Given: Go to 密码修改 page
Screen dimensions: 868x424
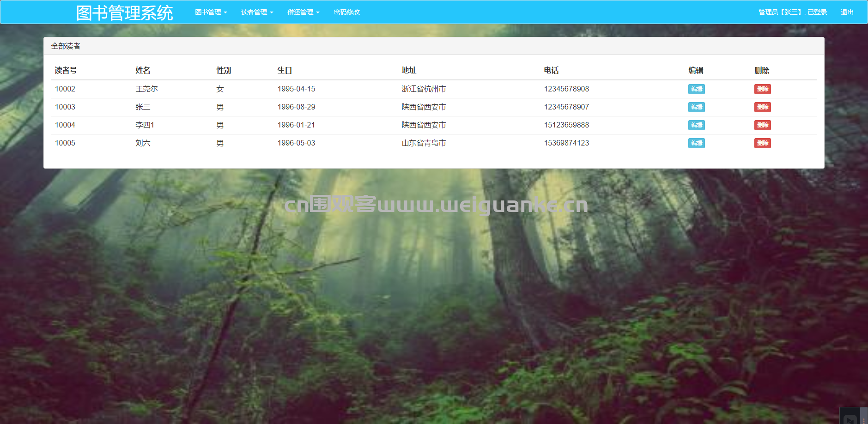Looking at the screenshot, I should (x=346, y=12).
